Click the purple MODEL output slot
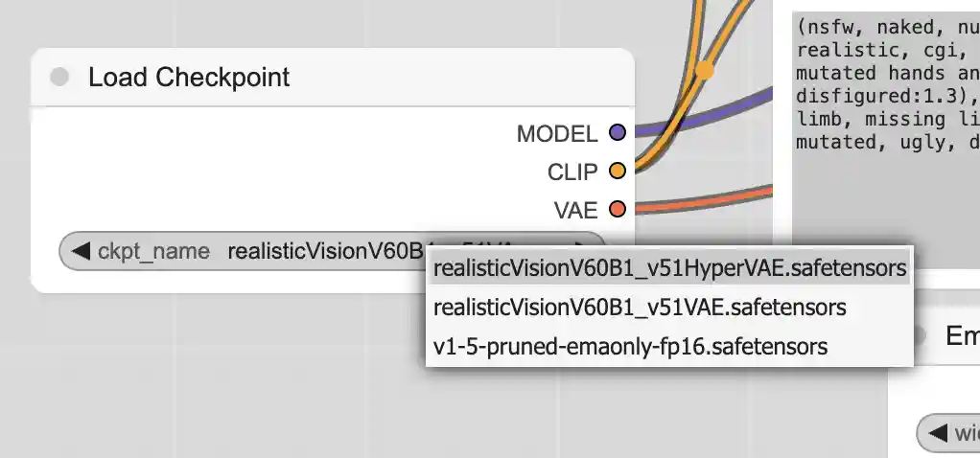Image resolution: width=980 pixels, height=458 pixels. (618, 132)
